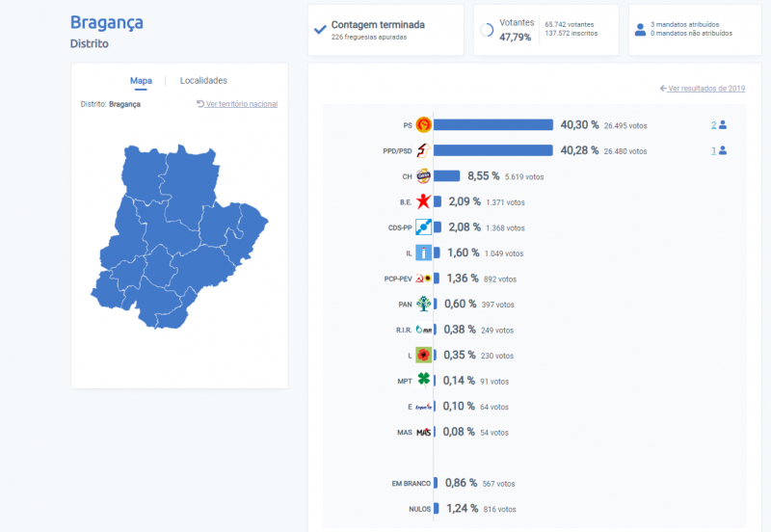Click the IL 1,60 % value
Screen dimensions: 771x532
coord(464,253)
